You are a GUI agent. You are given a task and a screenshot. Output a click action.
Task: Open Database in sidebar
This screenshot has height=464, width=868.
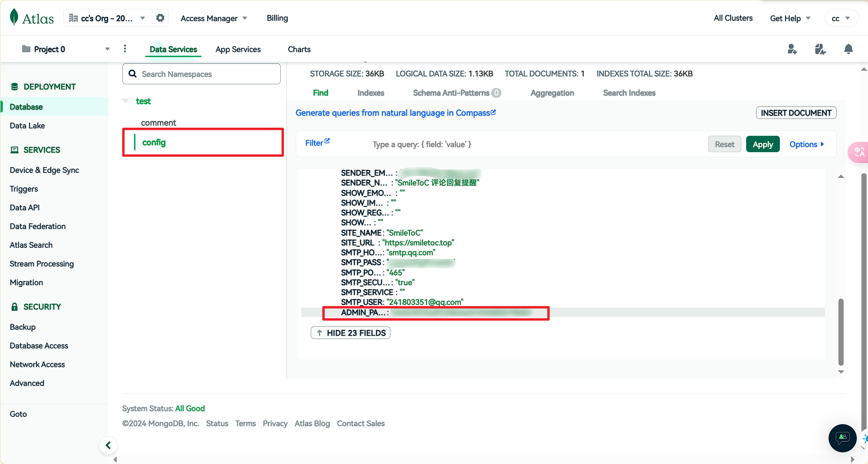(x=54, y=107)
